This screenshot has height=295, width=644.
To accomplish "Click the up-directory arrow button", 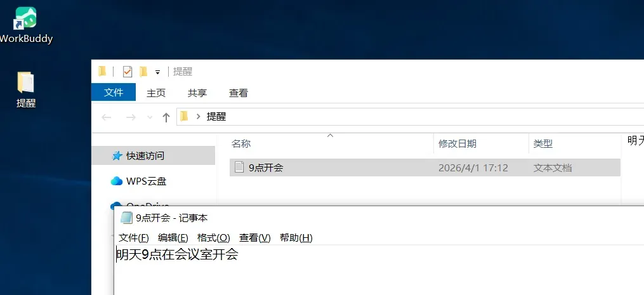I will tap(166, 117).
